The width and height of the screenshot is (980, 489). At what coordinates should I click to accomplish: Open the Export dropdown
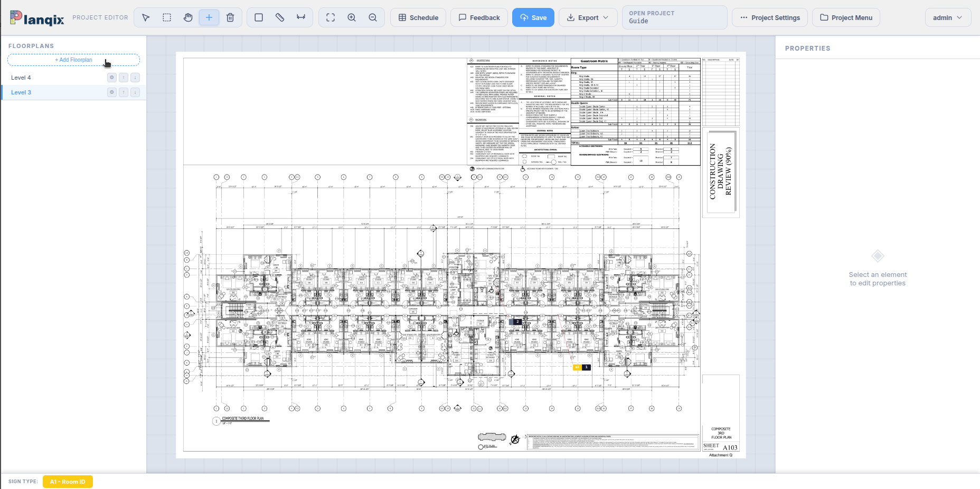[x=588, y=17]
